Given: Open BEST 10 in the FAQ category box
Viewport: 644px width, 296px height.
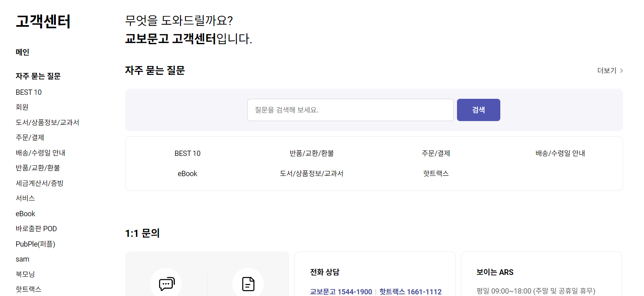Looking at the screenshot, I should pyautogui.click(x=187, y=153).
